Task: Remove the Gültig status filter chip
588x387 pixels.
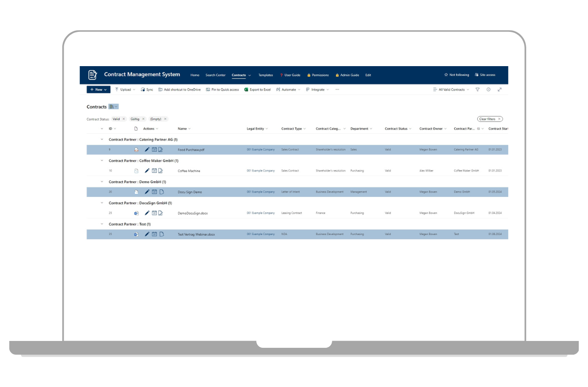Action: pos(143,119)
